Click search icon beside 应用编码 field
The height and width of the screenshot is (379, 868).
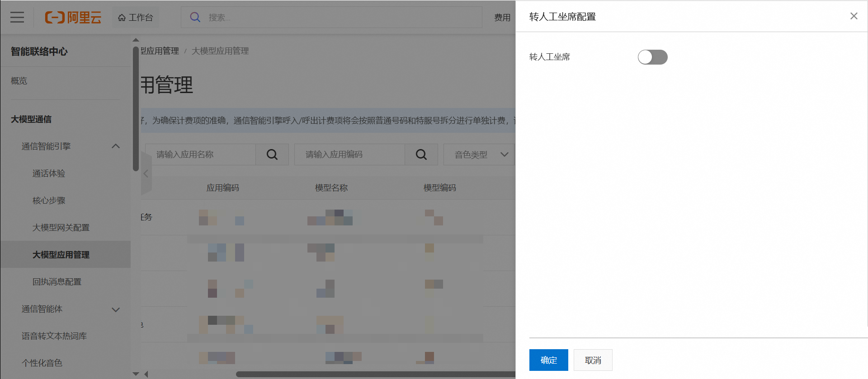[x=421, y=154]
